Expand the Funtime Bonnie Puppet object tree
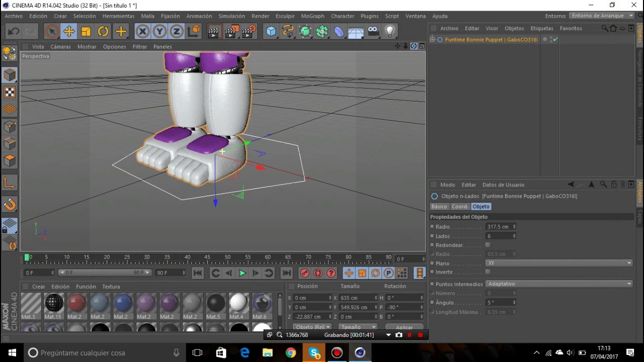 click(x=433, y=40)
